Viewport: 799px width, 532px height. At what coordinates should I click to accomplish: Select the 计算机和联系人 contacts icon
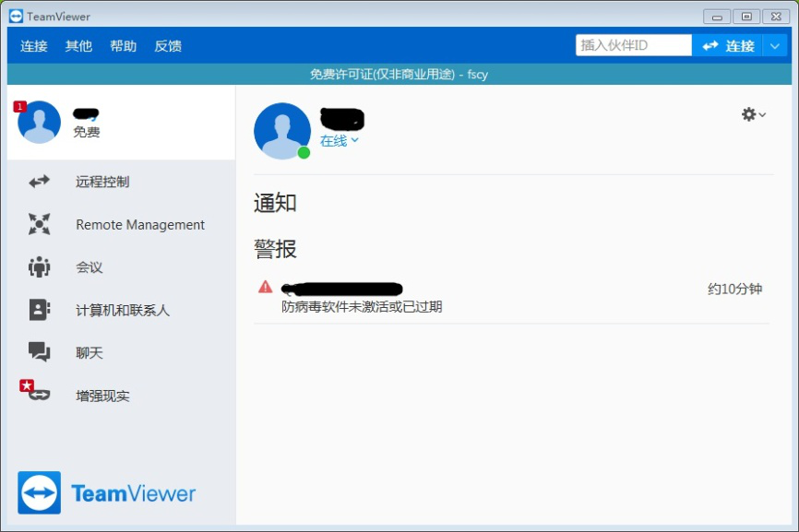pyautogui.click(x=40, y=310)
